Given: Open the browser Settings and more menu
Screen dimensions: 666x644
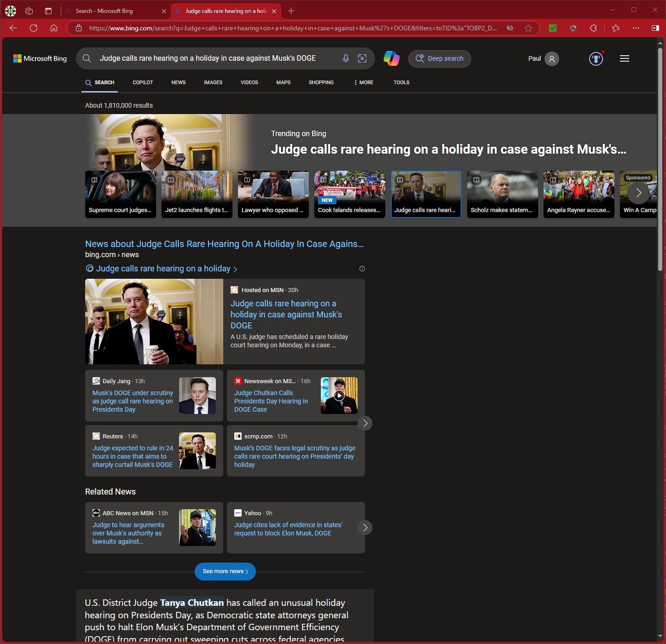Looking at the screenshot, I should tap(636, 28).
